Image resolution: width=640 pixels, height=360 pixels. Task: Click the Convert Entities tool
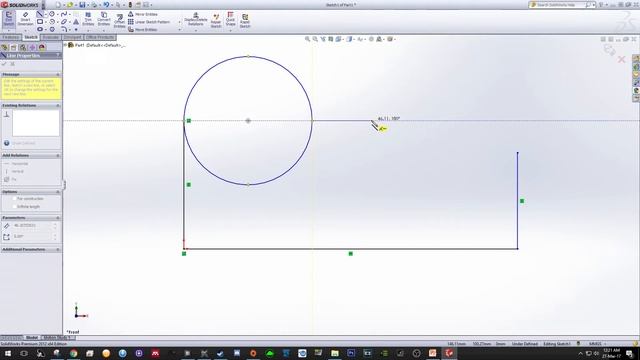point(104,20)
